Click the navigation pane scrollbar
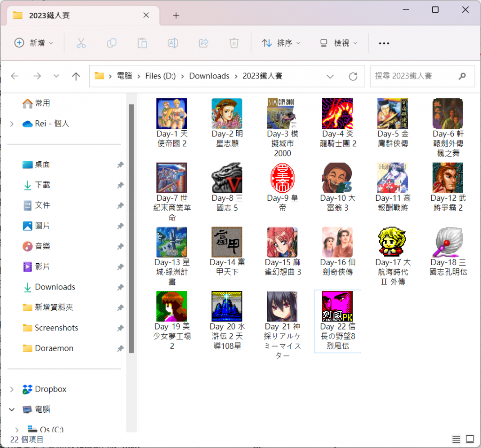The width and height of the screenshot is (481, 448). coord(132,229)
